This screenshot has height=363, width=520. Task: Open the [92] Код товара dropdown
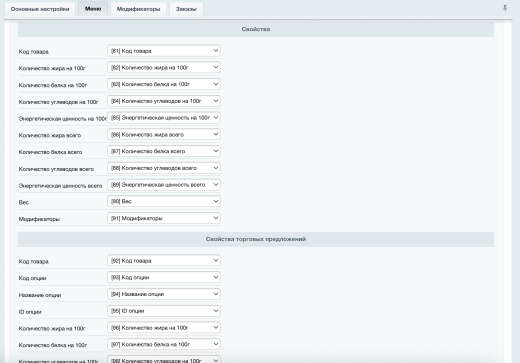(x=164, y=260)
